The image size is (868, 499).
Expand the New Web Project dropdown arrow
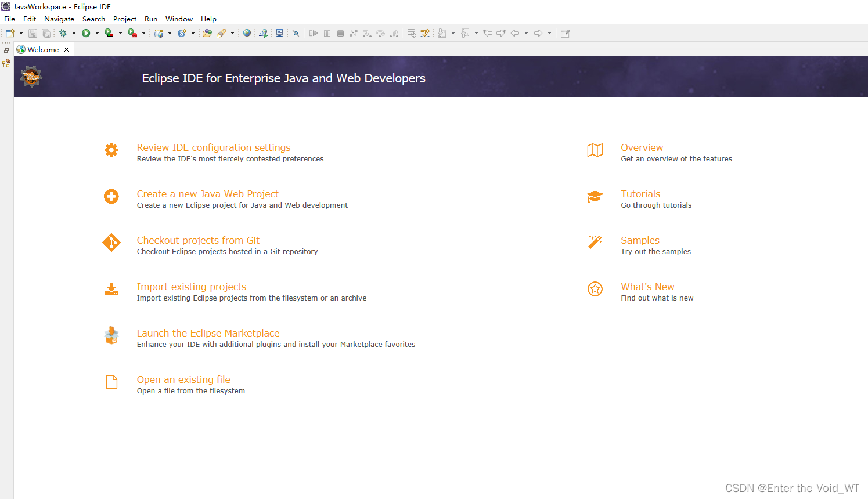pos(170,33)
